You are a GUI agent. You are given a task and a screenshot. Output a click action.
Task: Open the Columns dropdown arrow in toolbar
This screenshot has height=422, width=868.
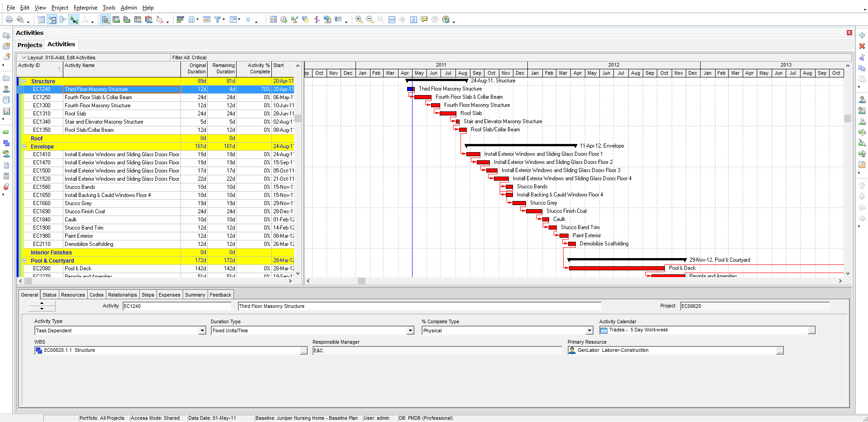tap(197, 19)
